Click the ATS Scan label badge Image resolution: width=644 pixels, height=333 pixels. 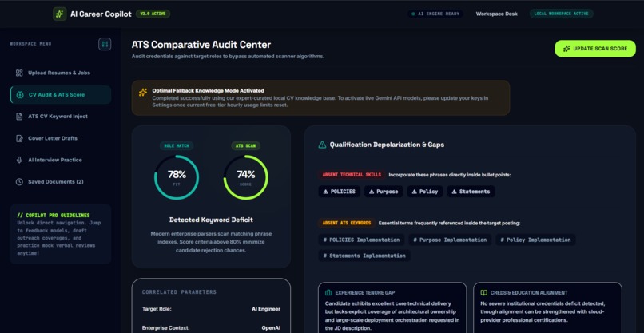click(x=245, y=146)
